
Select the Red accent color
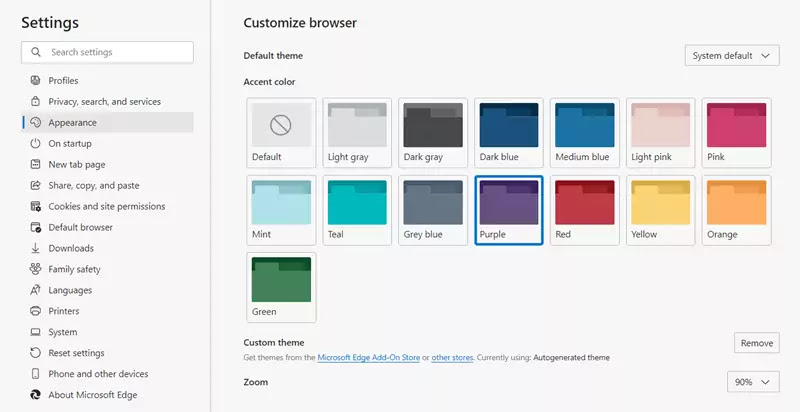(x=585, y=210)
